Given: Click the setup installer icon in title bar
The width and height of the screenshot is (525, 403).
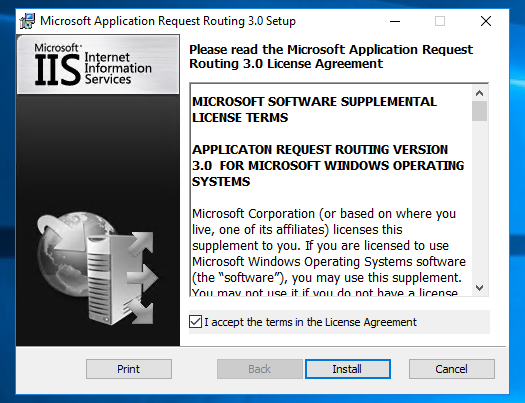Looking at the screenshot, I should [27, 21].
